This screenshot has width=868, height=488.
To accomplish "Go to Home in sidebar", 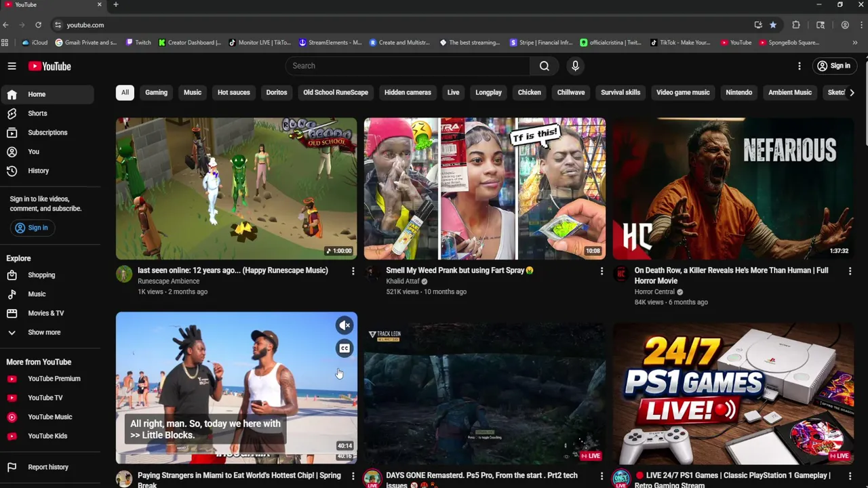I will [x=47, y=94].
